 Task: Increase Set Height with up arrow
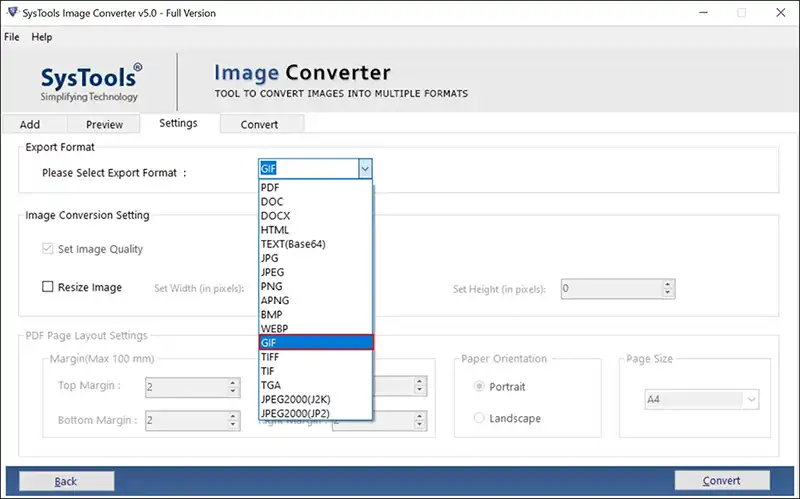point(667,284)
